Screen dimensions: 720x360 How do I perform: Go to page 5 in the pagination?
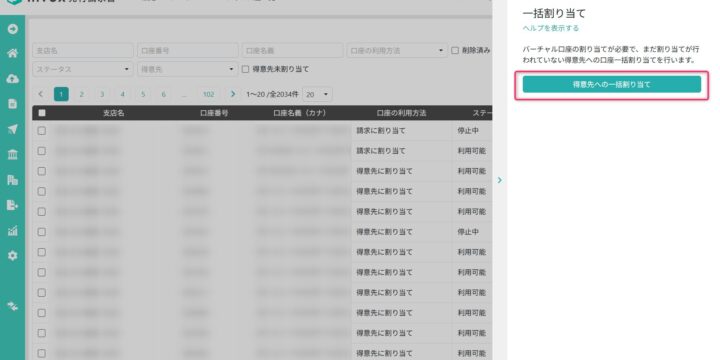[x=143, y=94]
